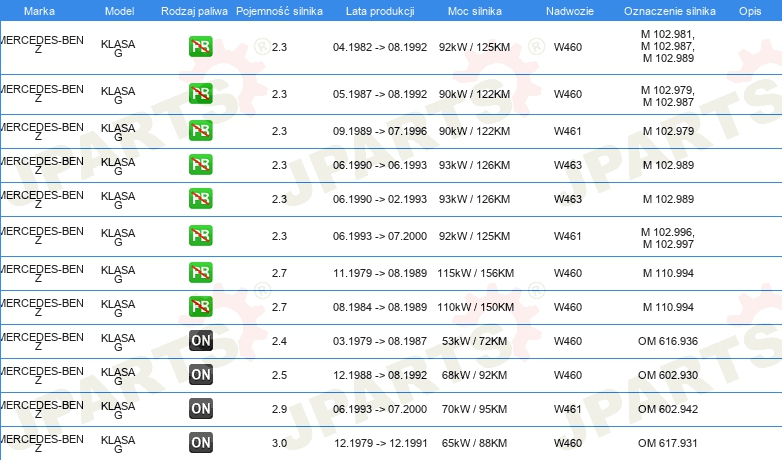Click the 2.5 engine capacity value
This screenshot has width=782, height=460.
[279, 375]
